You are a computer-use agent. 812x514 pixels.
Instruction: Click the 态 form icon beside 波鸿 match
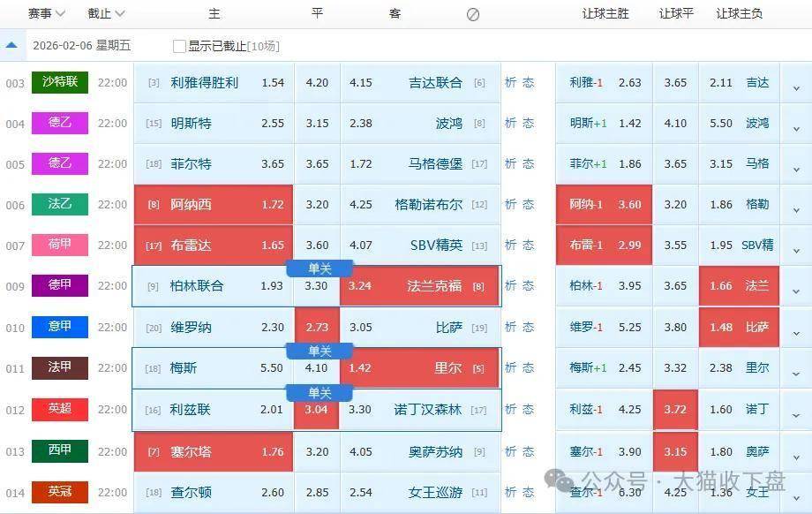[527, 123]
